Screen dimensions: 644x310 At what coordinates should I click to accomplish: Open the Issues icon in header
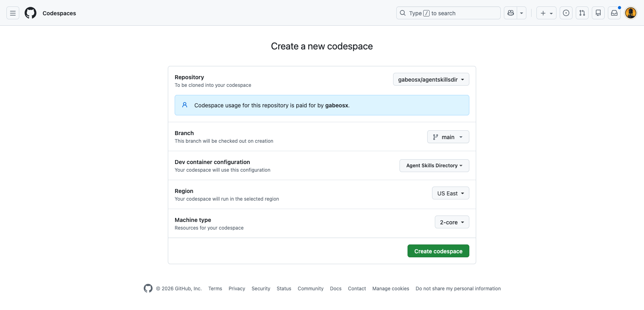tap(566, 13)
